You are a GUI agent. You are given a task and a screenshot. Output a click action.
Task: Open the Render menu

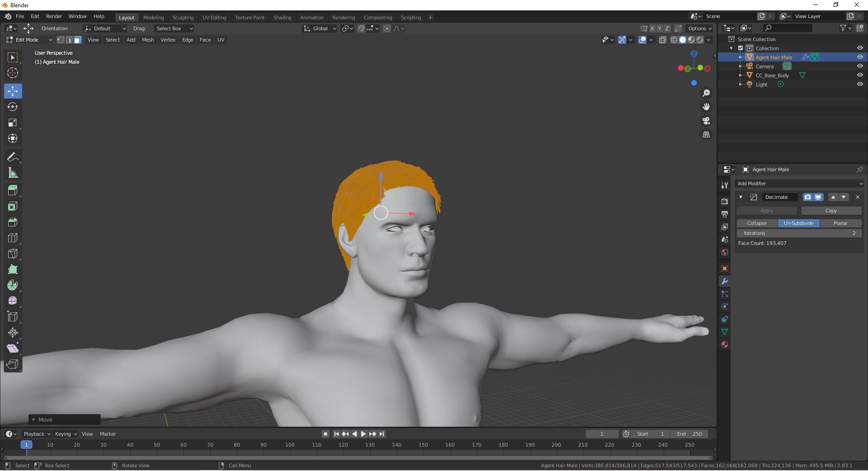coord(54,16)
